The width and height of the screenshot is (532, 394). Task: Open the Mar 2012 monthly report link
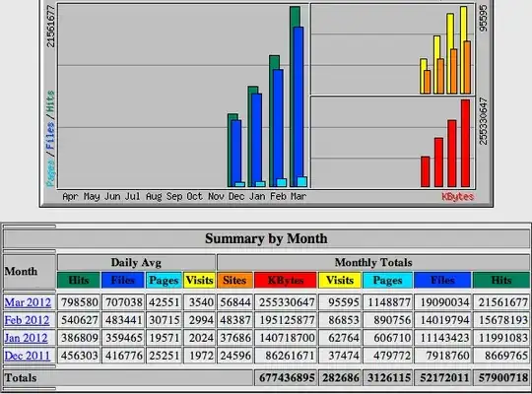(x=28, y=302)
